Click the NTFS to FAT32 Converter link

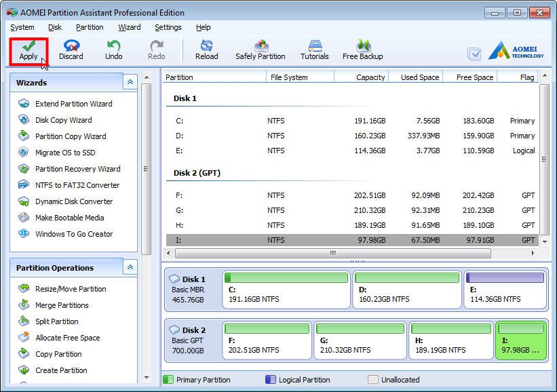(x=77, y=185)
